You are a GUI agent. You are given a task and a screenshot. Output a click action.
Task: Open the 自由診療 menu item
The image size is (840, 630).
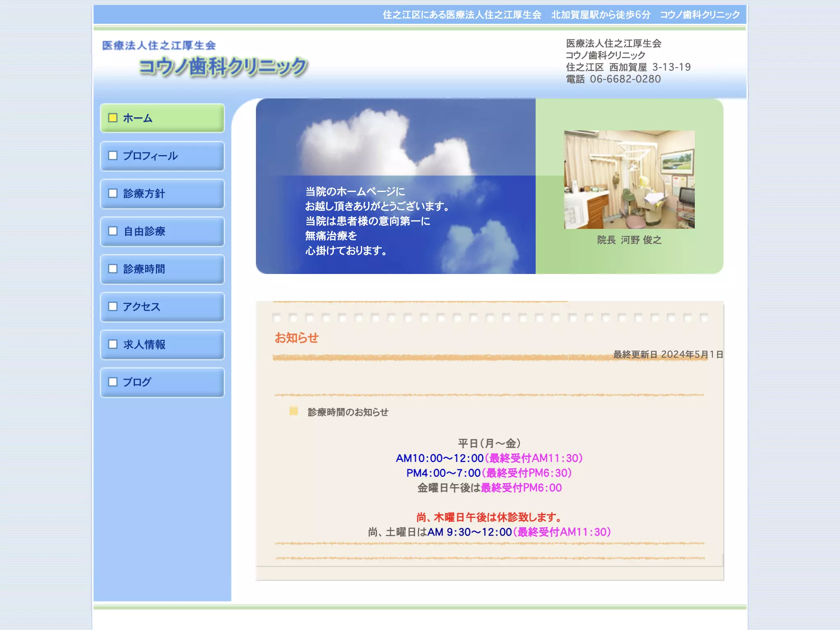pos(162,231)
